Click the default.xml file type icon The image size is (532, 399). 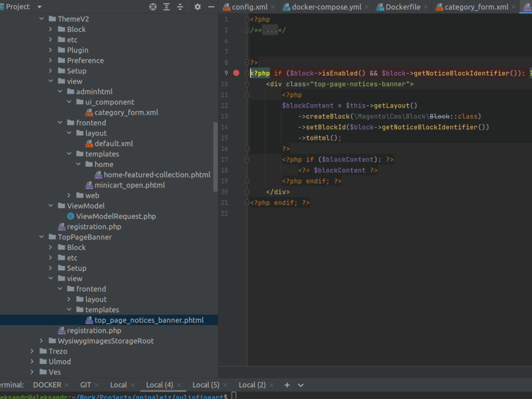click(x=89, y=144)
